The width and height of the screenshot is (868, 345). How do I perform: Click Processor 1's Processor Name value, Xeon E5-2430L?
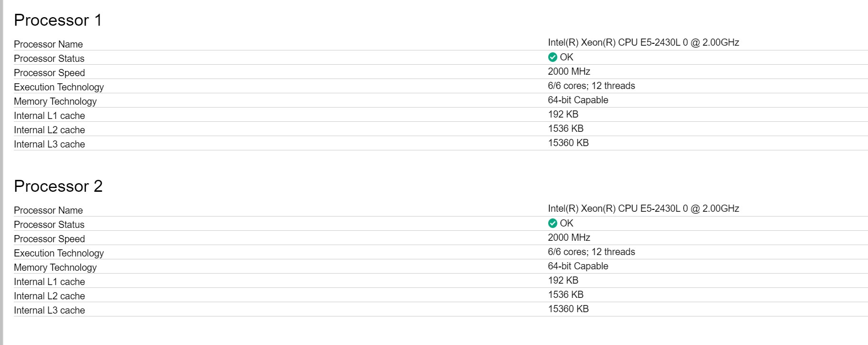643,42
